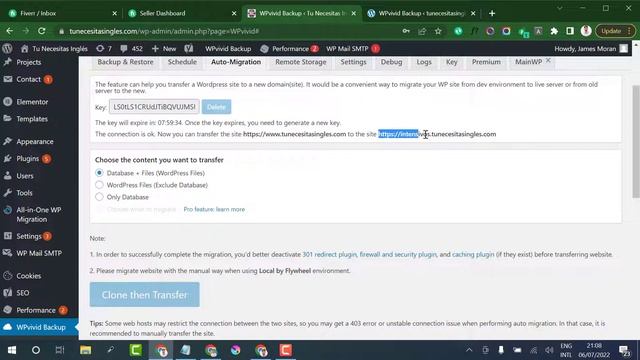Open the 301 redirect plugin link
The image size is (640, 360).
click(x=329, y=254)
